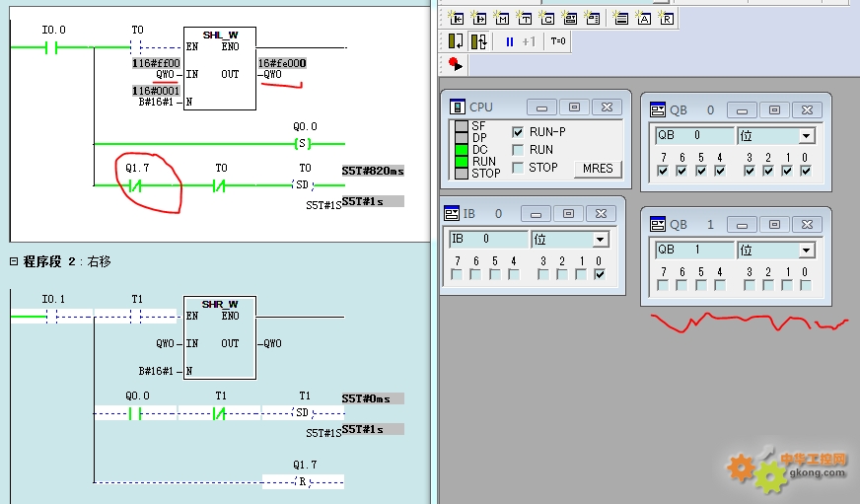Image resolution: width=860 pixels, height=504 pixels.
Task: Select the I0.0 contact in the ladder
Action: 52,48
